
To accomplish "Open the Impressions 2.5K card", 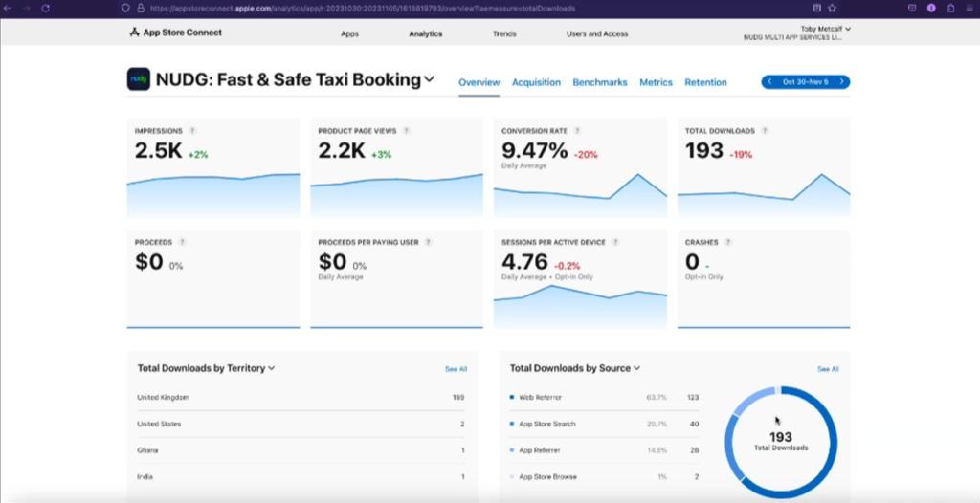I will (213, 167).
